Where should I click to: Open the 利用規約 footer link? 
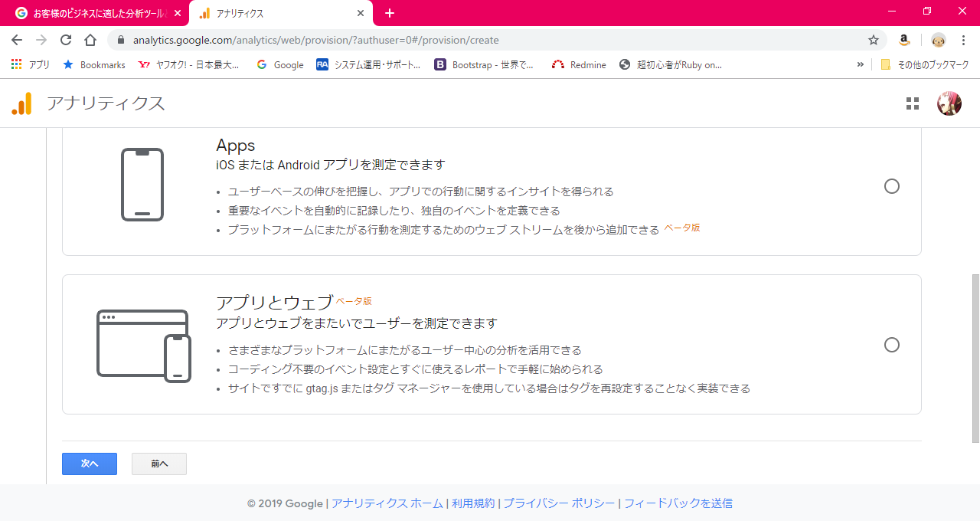click(473, 503)
